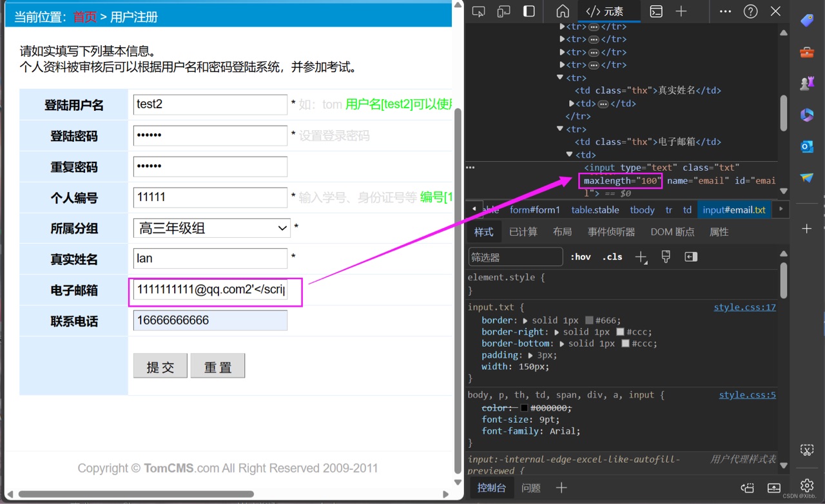
Task: Click the 联系电话 phone input field
Action: [x=210, y=320]
